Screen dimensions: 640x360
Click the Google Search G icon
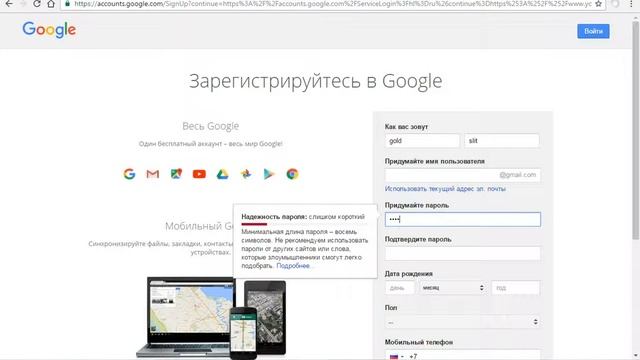129,174
